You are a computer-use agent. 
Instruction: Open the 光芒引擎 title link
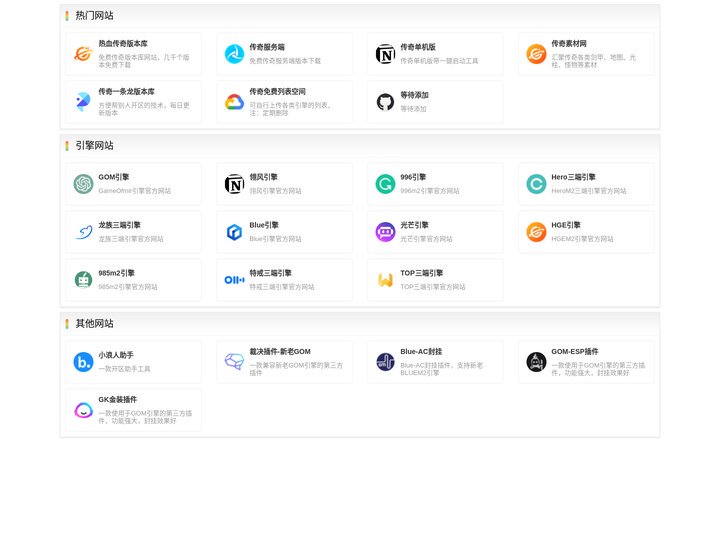pyautogui.click(x=414, y=225)
